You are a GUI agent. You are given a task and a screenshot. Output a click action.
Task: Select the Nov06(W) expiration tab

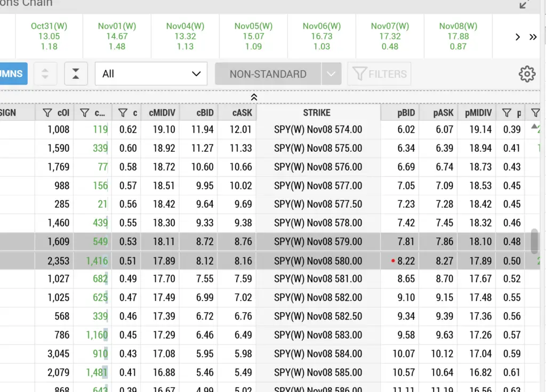(322, 36)
